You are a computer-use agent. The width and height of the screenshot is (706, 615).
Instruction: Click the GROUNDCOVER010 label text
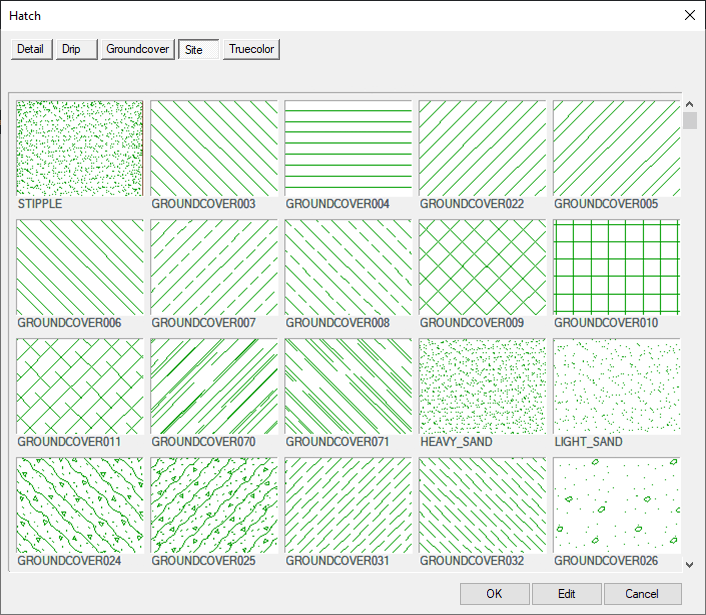pyautogui.click(x=606, y=323)
